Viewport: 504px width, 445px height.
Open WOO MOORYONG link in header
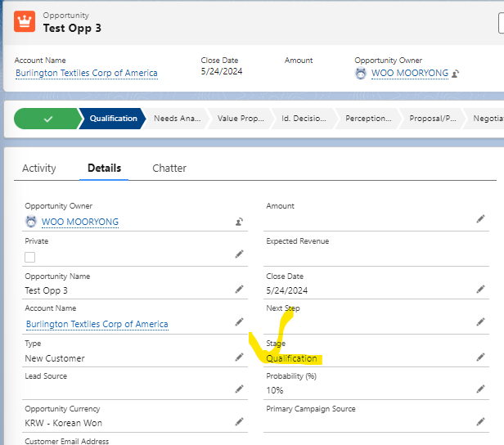[x=410, y=74]
